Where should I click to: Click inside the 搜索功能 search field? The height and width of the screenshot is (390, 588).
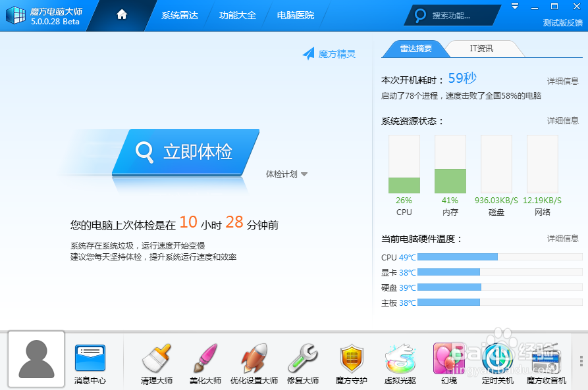click(x=454, y=15)
